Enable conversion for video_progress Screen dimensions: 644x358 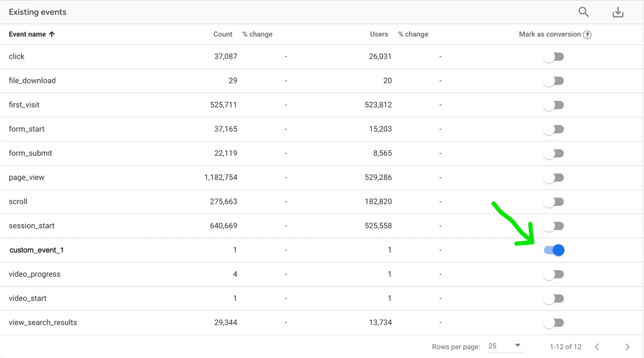click(x=553, y=274)
